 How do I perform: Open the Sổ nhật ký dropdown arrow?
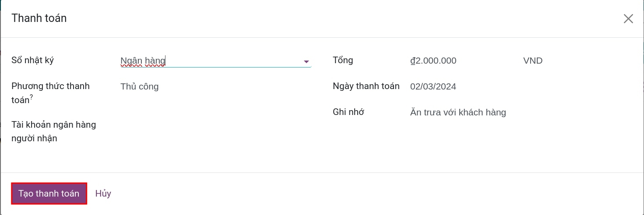coord(306,61)
